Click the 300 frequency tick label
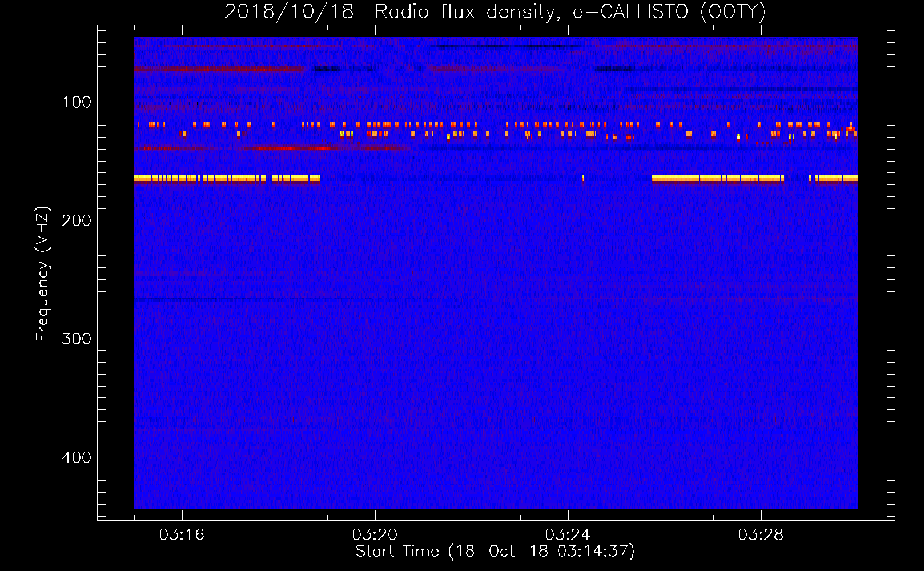 coord(77,339)
